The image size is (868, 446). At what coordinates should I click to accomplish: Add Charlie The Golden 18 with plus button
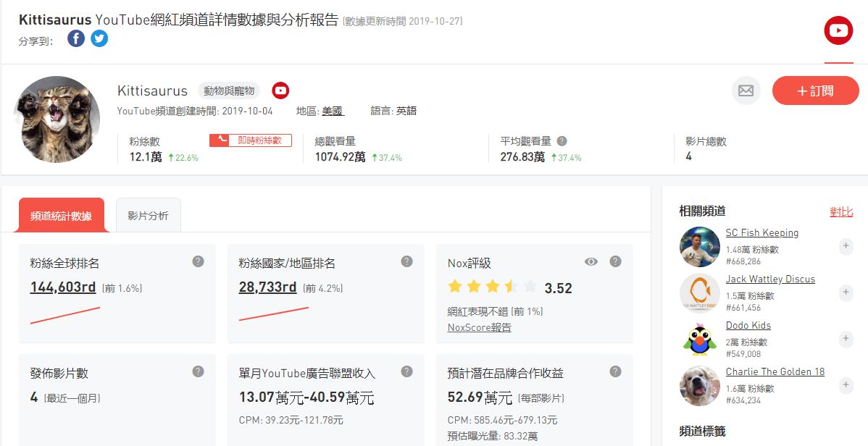coord(845,385)
